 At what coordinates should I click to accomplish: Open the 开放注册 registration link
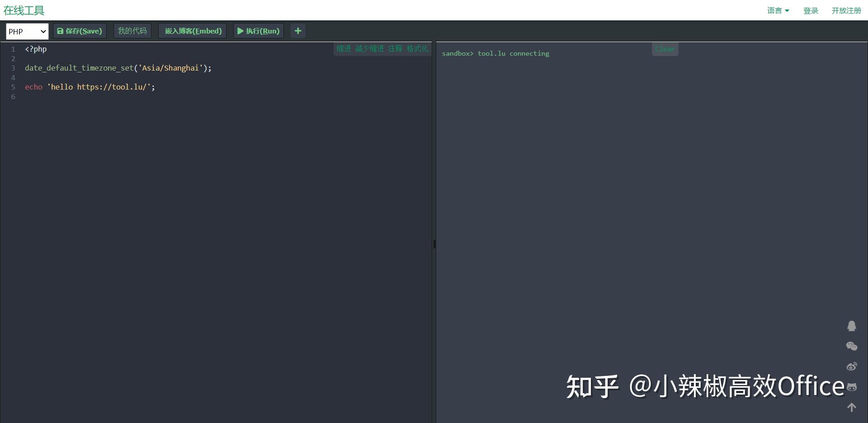tap(846, 10)
